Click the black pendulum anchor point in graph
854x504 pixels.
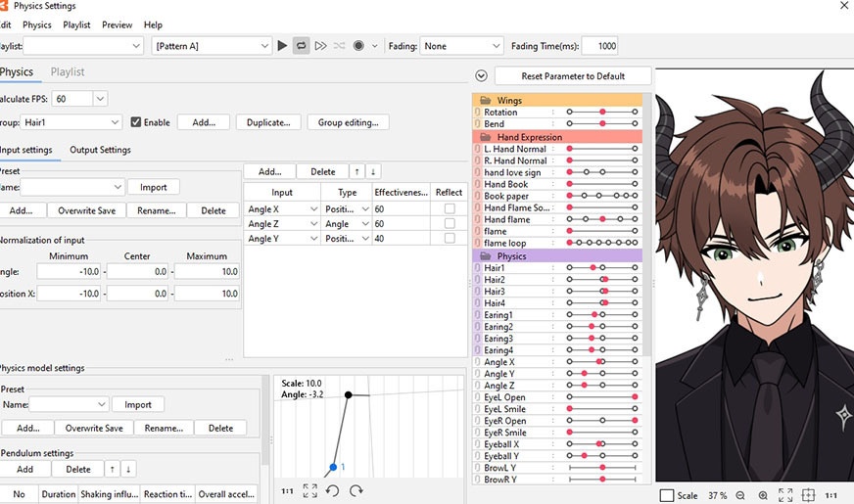[x=349, y=394]
